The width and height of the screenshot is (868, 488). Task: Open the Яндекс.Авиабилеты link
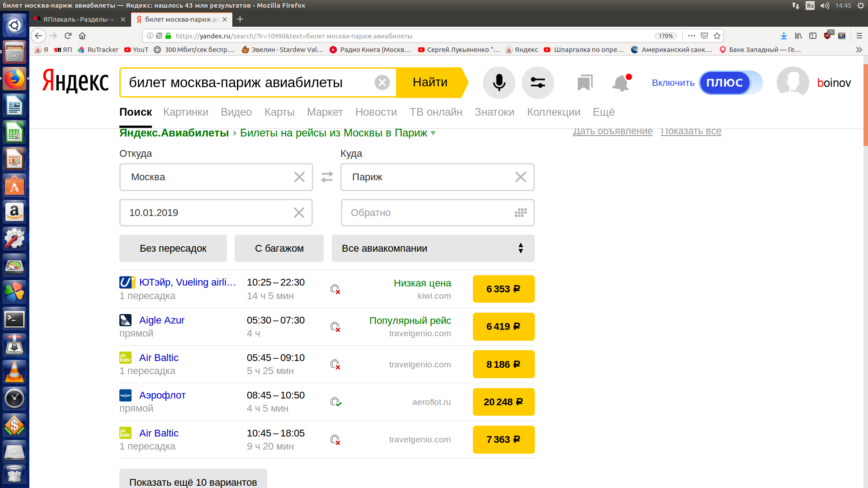174,133
